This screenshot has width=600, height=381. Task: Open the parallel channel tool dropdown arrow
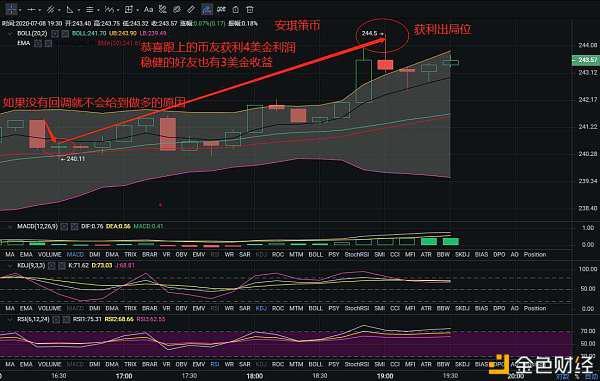click(59, 10)
